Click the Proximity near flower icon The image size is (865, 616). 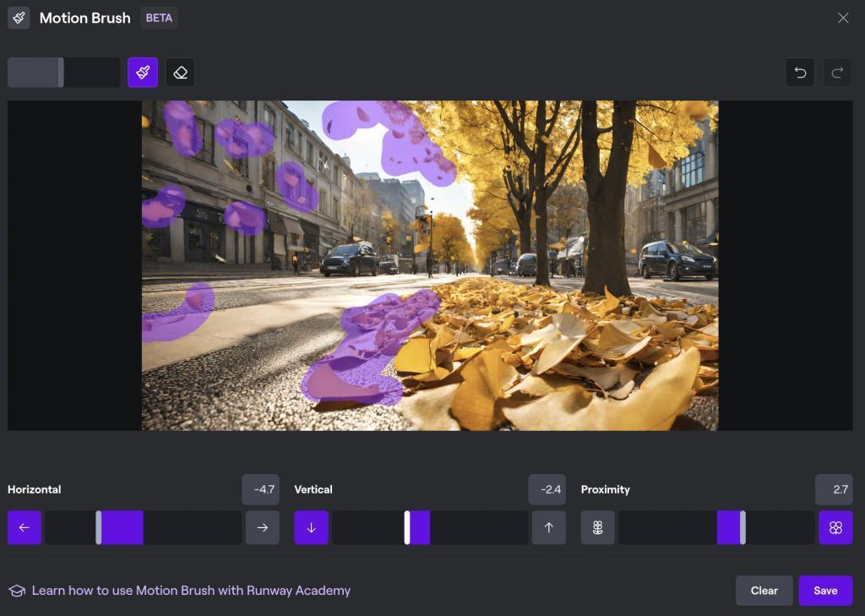835,527
